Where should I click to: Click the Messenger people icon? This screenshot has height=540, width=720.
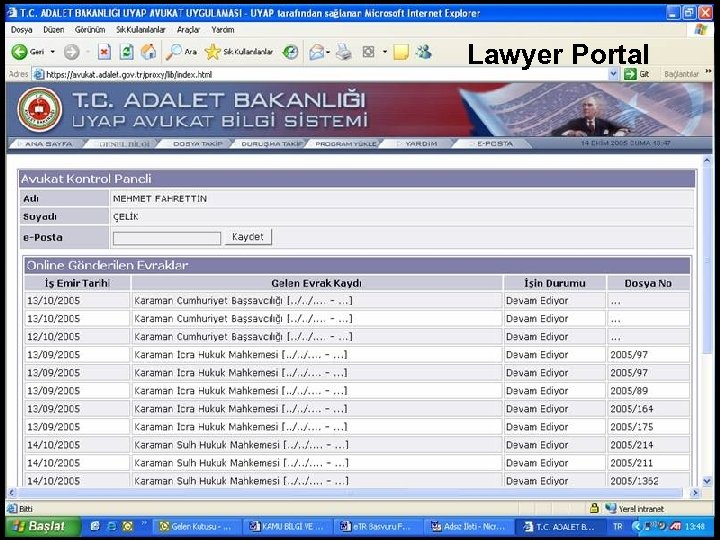(423, 52)
